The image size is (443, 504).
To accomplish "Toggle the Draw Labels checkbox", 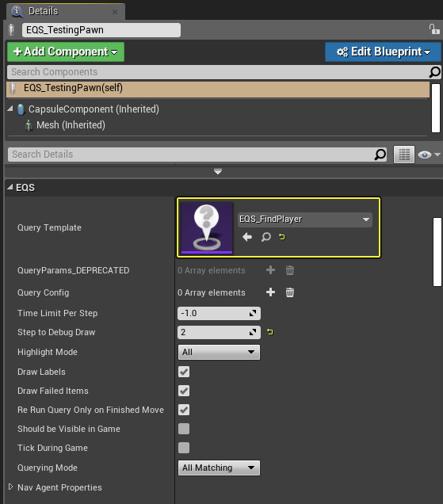I will (x=184, y=372).
